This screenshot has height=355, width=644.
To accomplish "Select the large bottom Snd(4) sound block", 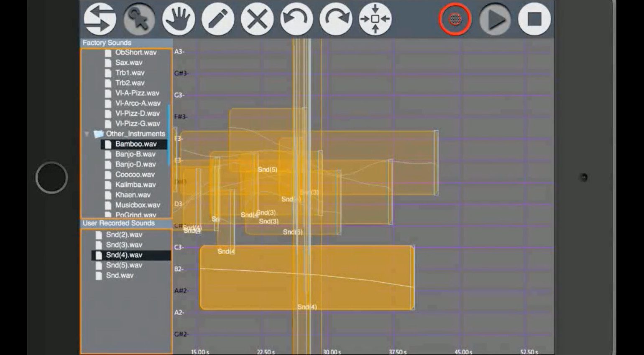I will pos(307,277).
